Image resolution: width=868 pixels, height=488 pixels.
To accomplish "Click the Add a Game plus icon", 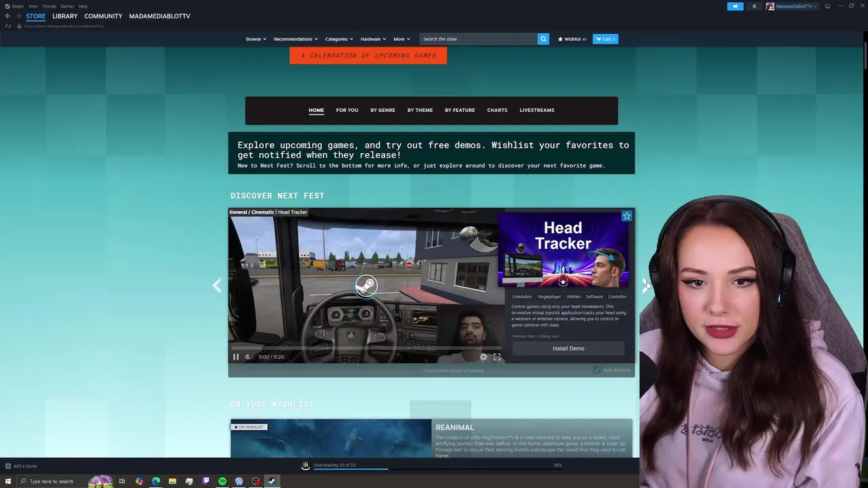I will 8,466.
